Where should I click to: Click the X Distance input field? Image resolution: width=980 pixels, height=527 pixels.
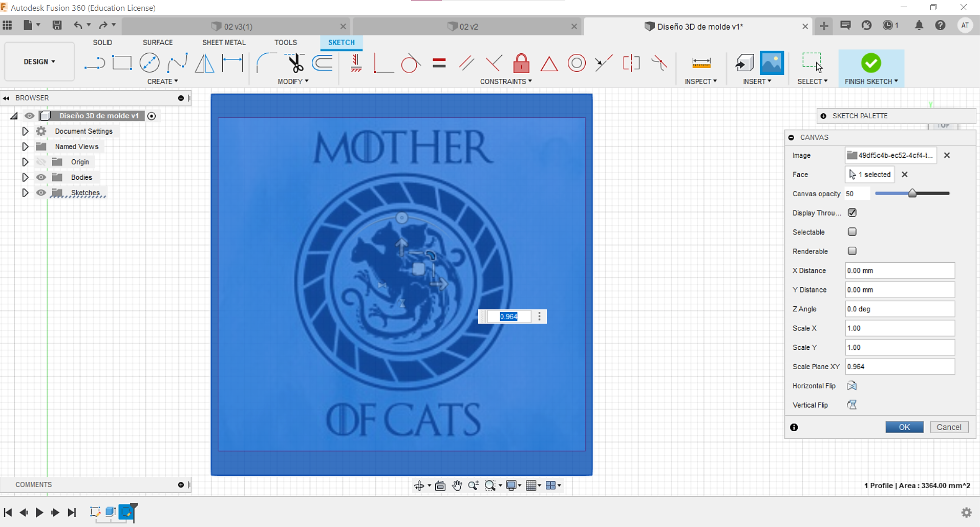tap(900, 270)
